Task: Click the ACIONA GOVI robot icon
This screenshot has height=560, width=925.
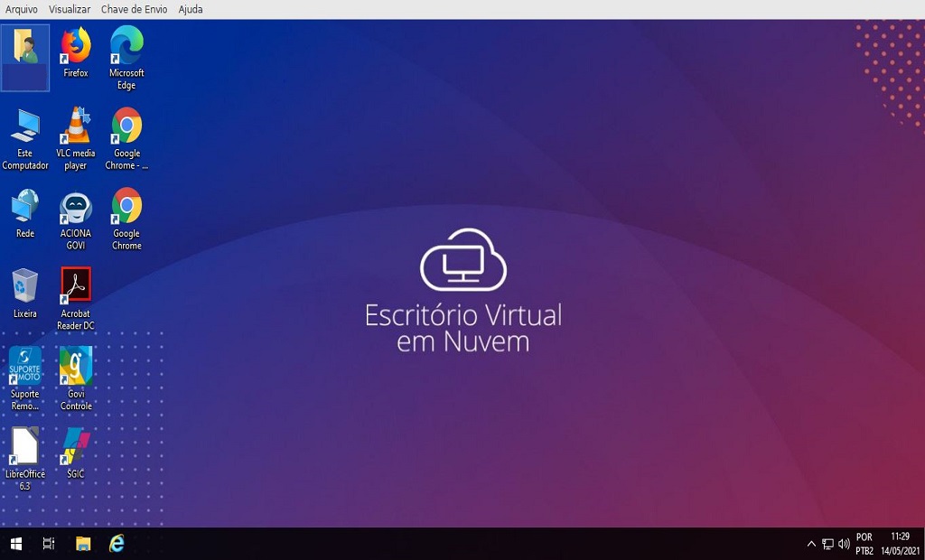Action: [x=76, y=207]
